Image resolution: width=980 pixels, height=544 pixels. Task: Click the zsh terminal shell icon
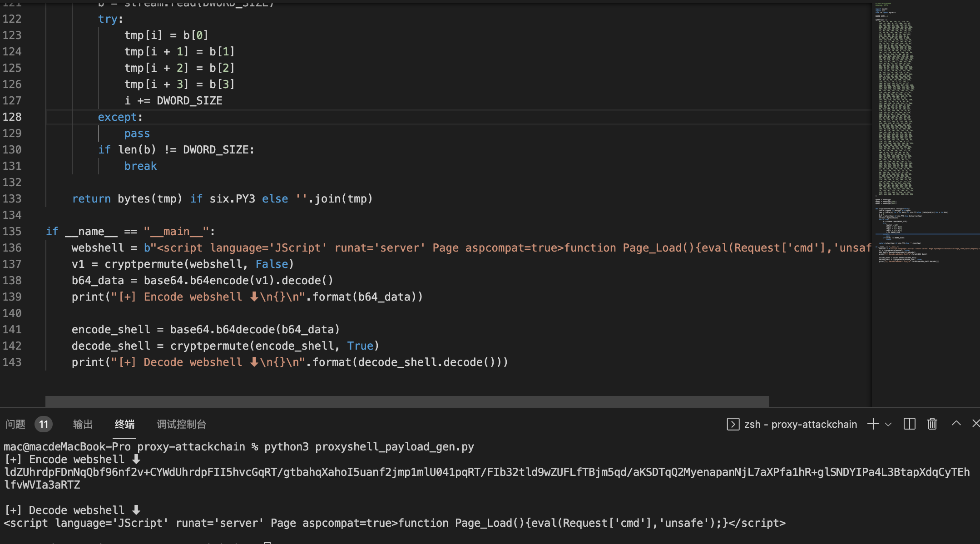point(733,424)
